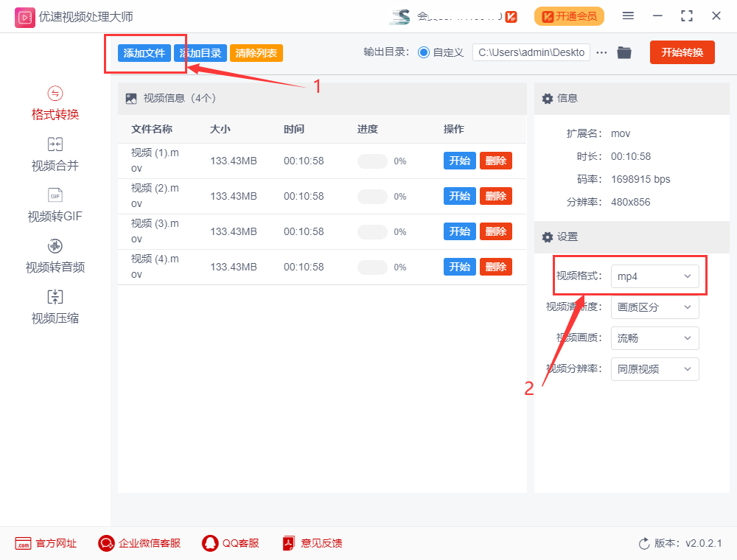
Task: Click the 视频信息 picture icon
Action: pos(131,99)
